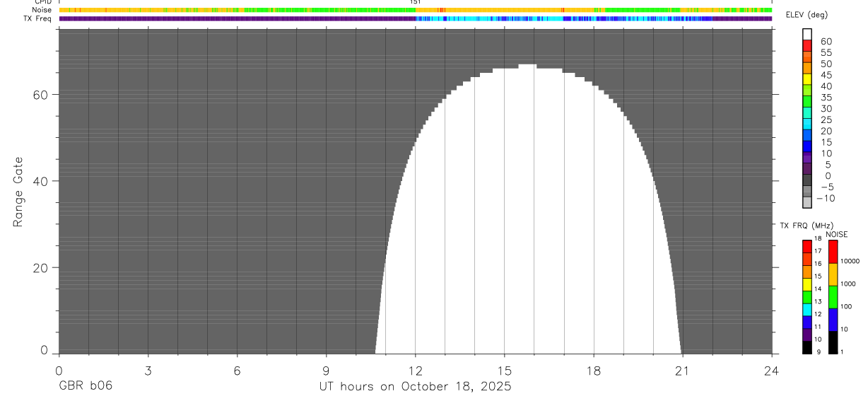Click the 'TX Freq' row label at the top left
This screenshot has width=868, height=401.
pos(37,18)
